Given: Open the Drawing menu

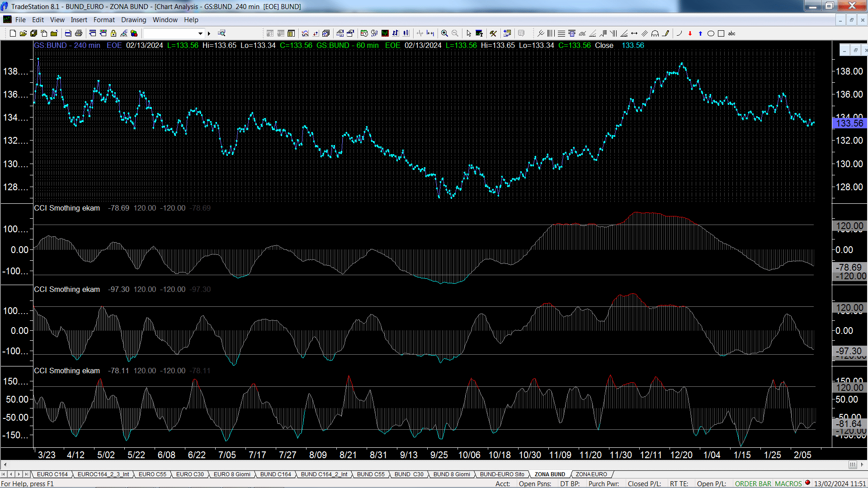Looking at the screenshot, I should pos(133,20).
